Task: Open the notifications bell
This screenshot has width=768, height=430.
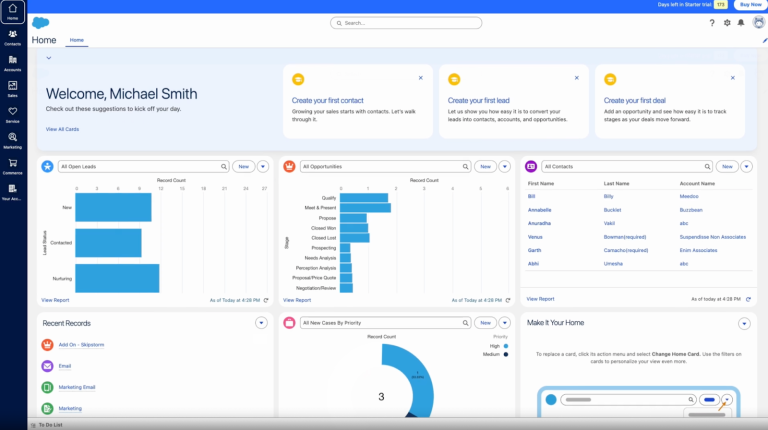Action: [741, 22]
